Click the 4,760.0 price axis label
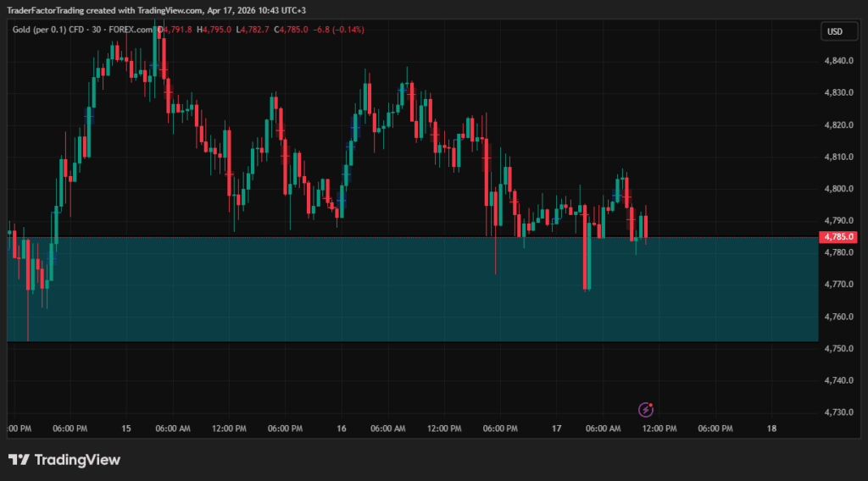This screenshot has height=481, width=868. pyautogui.click(x=838, y=317)
